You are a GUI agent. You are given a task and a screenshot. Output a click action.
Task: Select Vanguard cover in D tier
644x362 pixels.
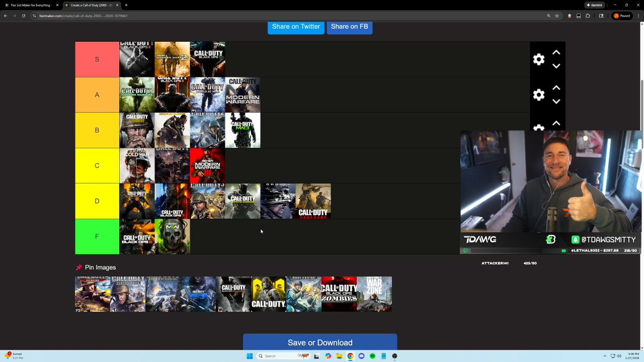tap(313, 201)
